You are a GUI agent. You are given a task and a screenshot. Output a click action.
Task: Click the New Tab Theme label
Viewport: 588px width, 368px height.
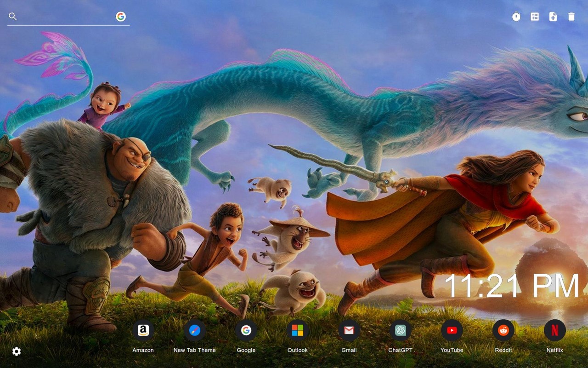pyautogui.click(x=195, y=350)
